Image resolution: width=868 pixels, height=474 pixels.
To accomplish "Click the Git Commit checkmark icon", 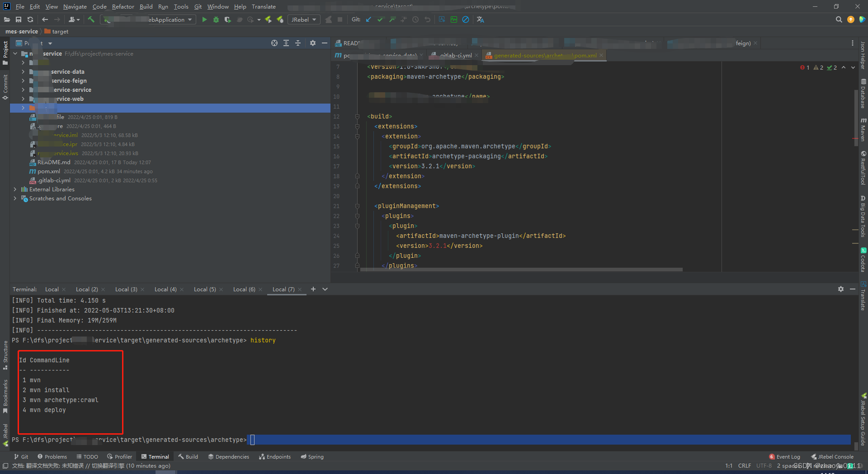I will coord(380,19).
